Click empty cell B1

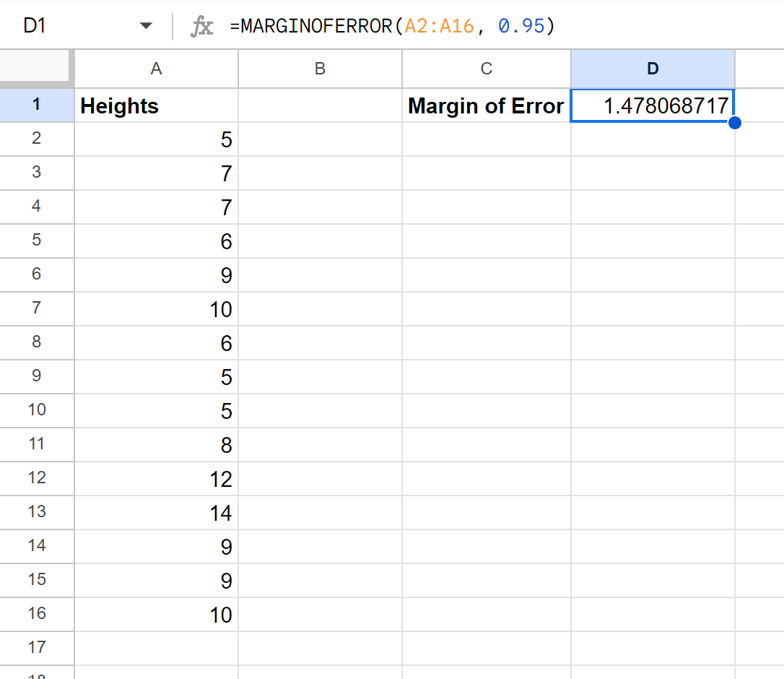pyautogui.click(x=320, y=105)
